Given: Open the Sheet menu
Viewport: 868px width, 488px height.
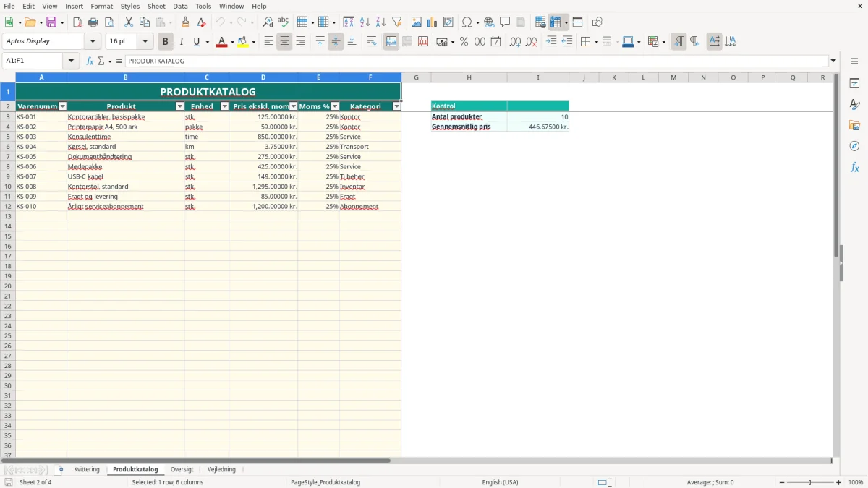Looking at the screenshot, I should (x=156, y=6).
